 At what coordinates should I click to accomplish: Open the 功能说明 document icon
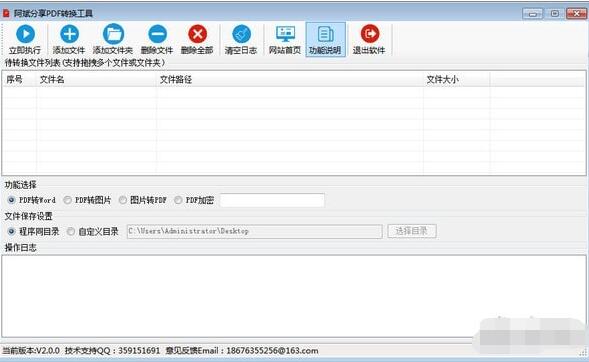point(325,34)
